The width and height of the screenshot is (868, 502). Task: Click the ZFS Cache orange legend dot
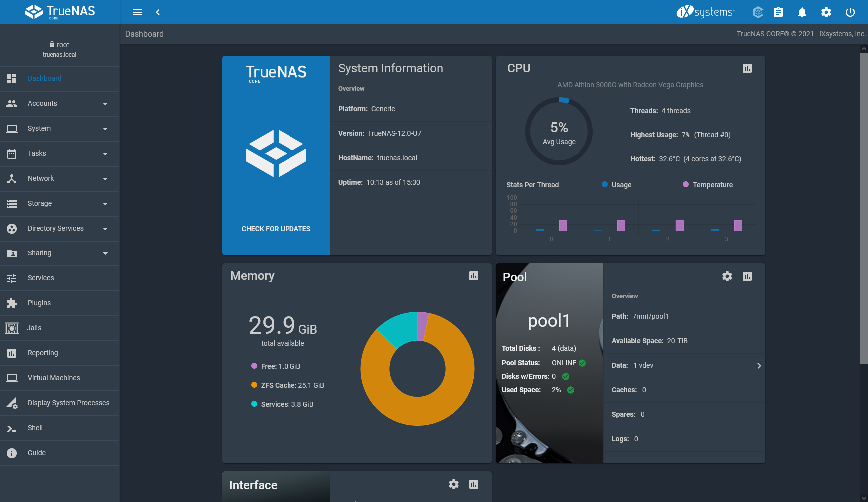(x=254, y=385)
